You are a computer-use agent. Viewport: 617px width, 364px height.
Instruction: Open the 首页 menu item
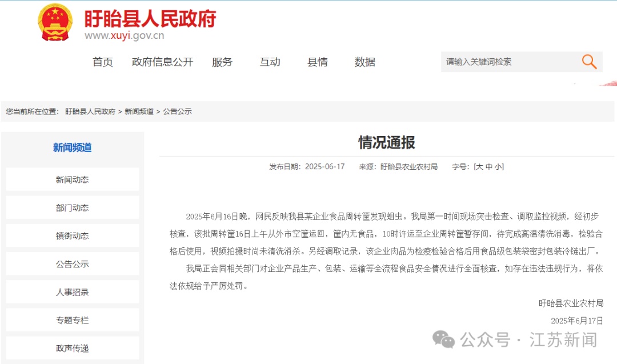coord(103,62)
